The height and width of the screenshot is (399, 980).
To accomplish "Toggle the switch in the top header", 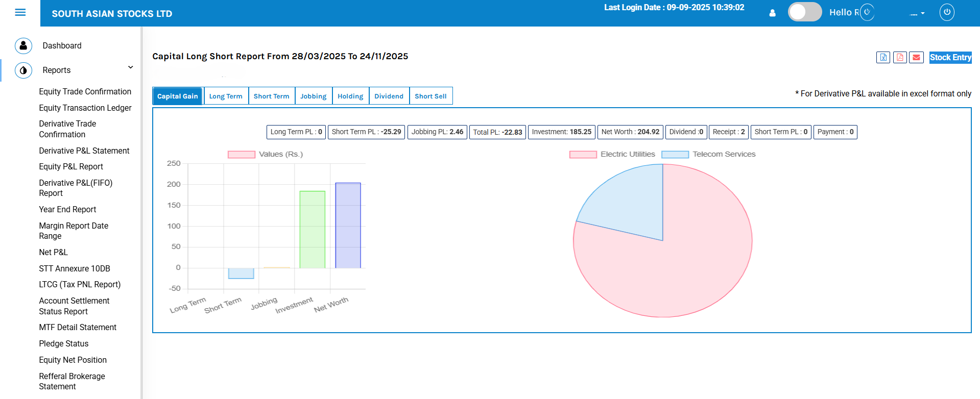I will click(x=804, y=12).
